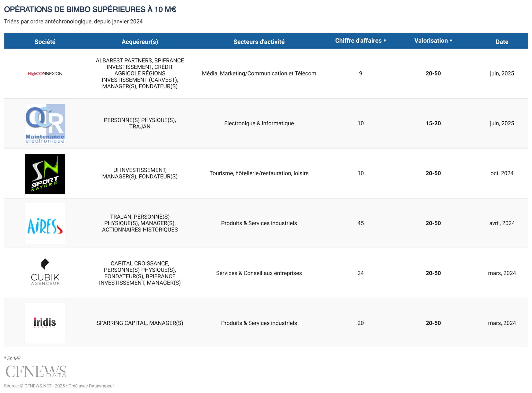Sort by Acquéreur(s) column header

point(140,42)
